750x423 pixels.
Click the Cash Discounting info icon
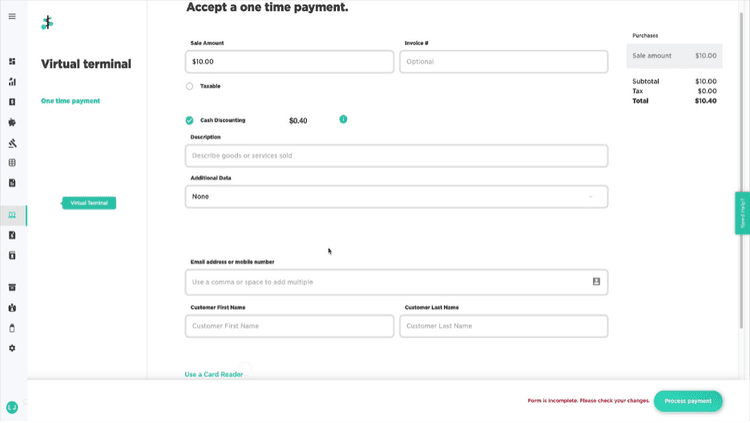[x=343, y=119]
